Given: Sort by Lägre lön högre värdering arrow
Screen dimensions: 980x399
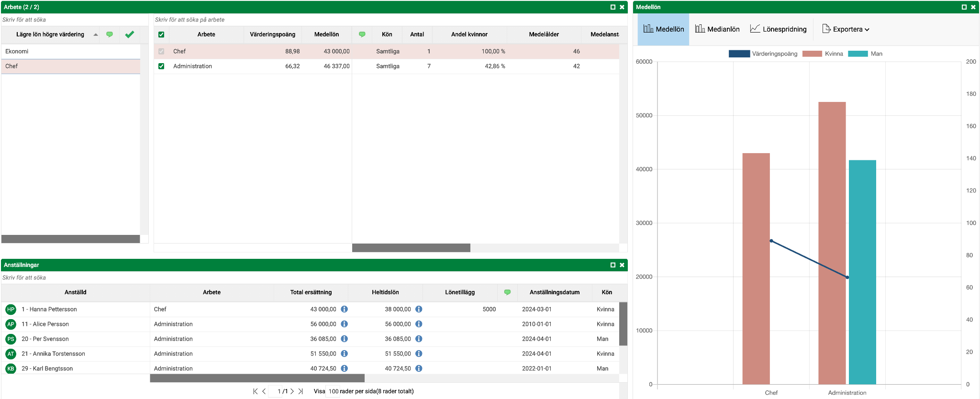Looking at the screenshot, I should [x=96, y=34].
